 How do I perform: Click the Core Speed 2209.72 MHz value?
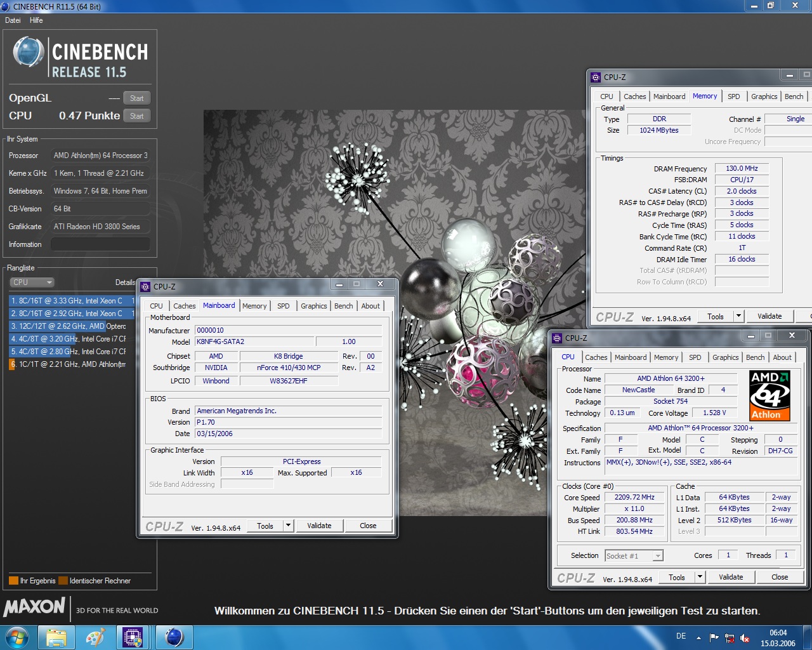tap(634, 498)
